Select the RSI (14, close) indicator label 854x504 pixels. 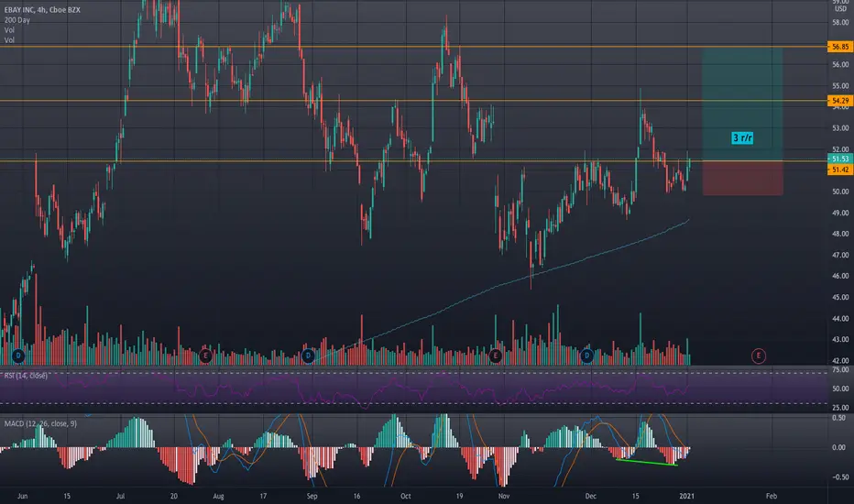point(26,376)
